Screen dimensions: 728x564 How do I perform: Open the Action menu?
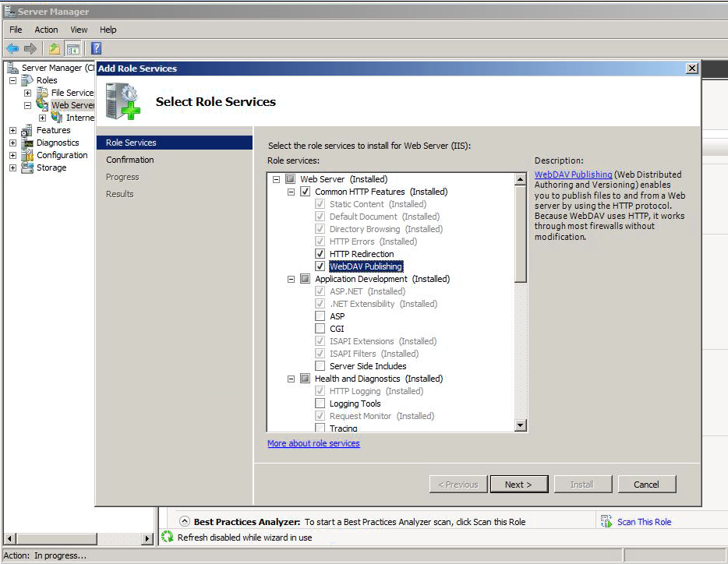(x=46, y=30)
